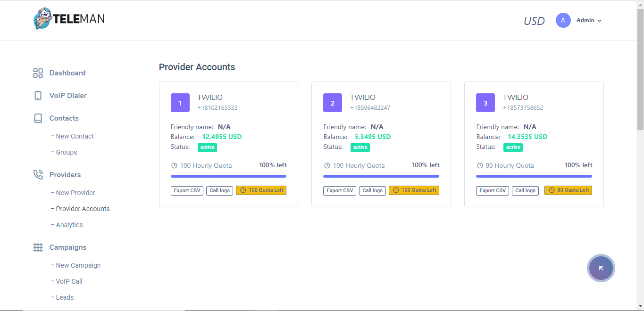Viewport: 644px width, 311px height.
Task: Click the scroll-to-top arrow button
Action: coord(601,268)
